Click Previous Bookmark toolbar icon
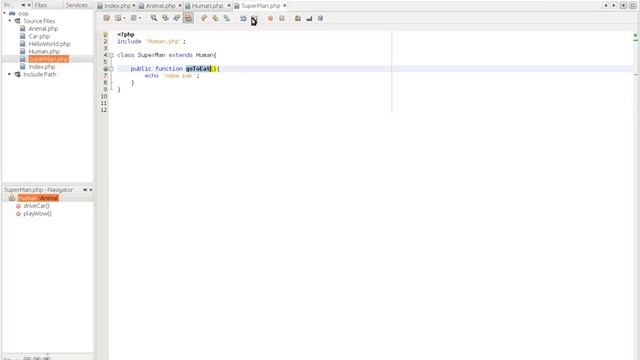 [x=204, y=18]
